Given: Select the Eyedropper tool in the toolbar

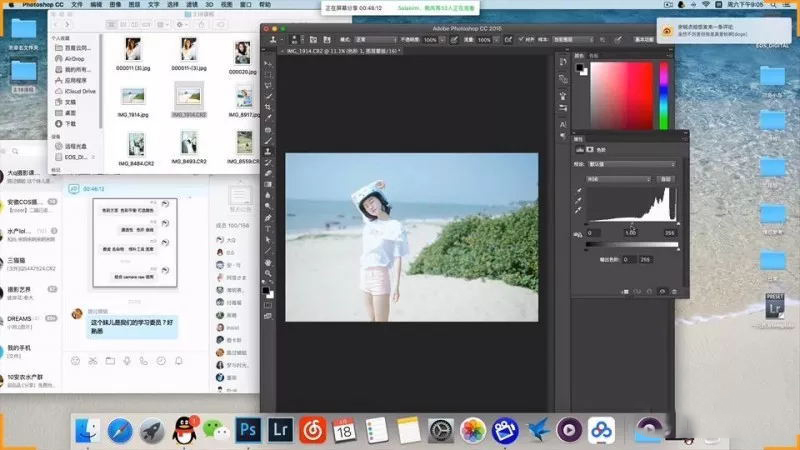Looking at the screenshot, I should (268, 118).
